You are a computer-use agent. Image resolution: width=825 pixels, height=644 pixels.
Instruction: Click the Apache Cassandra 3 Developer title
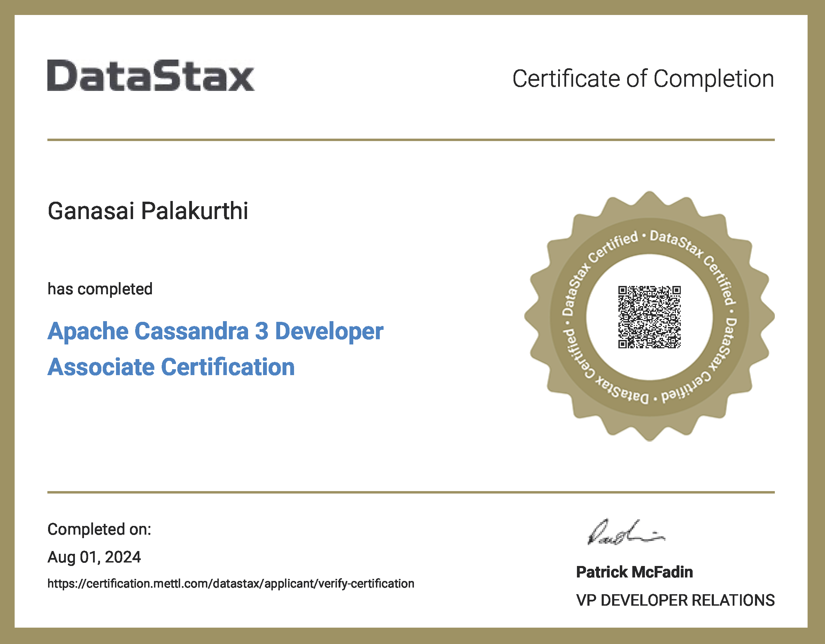tap(215, 332)
